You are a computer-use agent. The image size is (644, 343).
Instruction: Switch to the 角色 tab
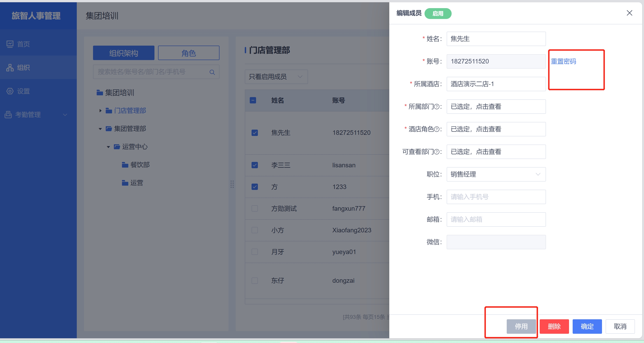click(x=189, y=53)
